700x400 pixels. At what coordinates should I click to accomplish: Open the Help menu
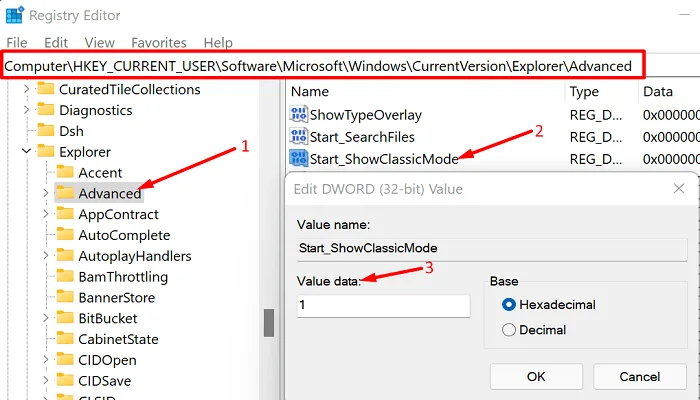pyautogui.click(x=218, y=42)
